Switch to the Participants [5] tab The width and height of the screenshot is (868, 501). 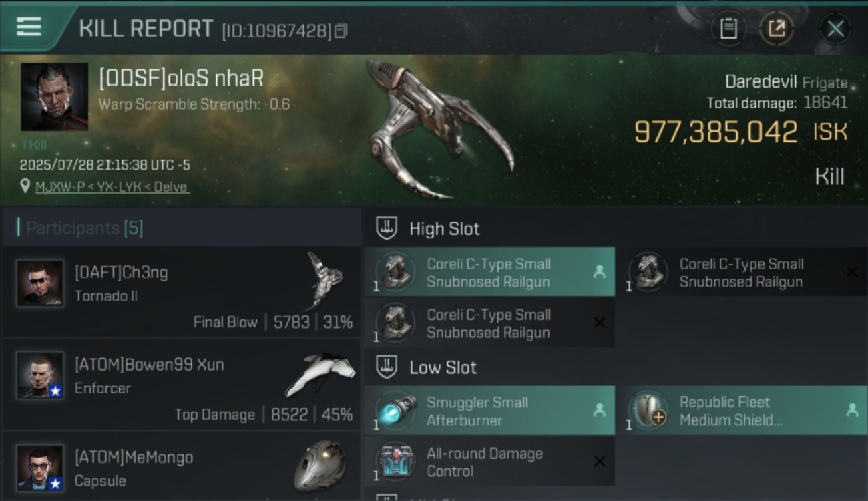84,228
